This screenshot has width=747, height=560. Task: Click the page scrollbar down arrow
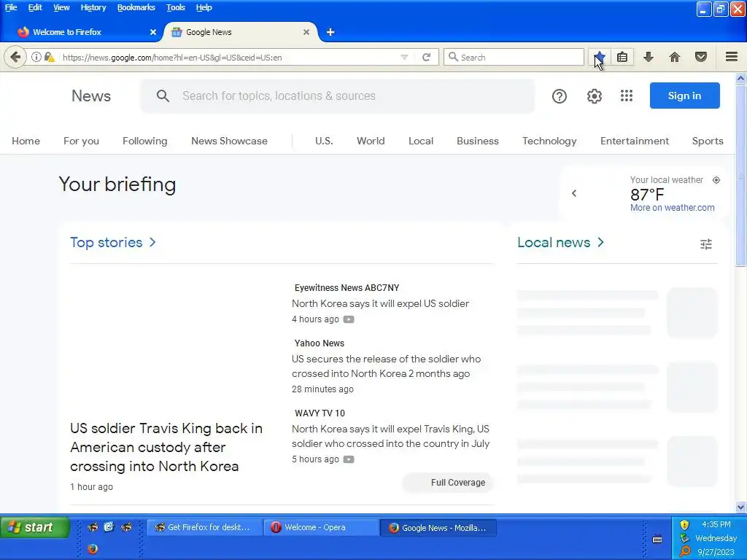click(x=740, y=507)
